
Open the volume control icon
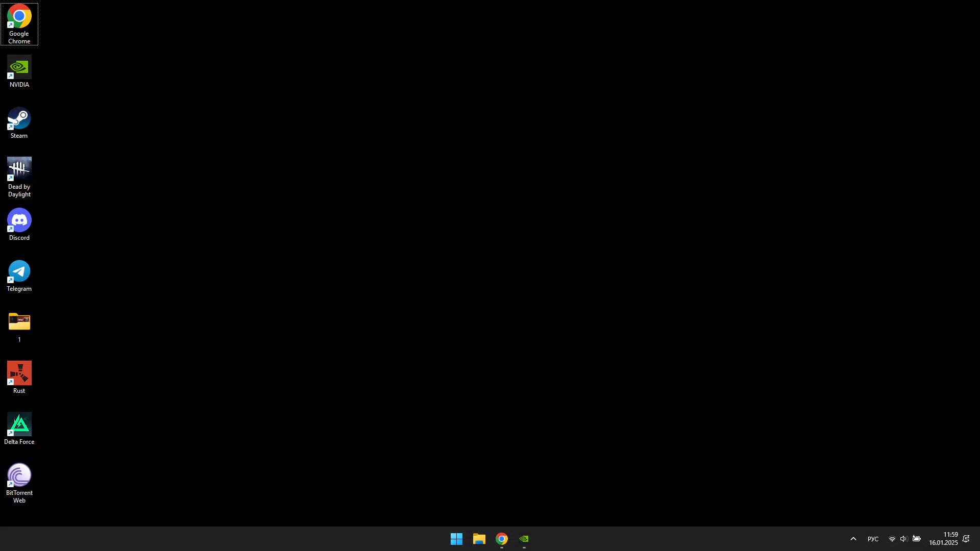(904, 539)
